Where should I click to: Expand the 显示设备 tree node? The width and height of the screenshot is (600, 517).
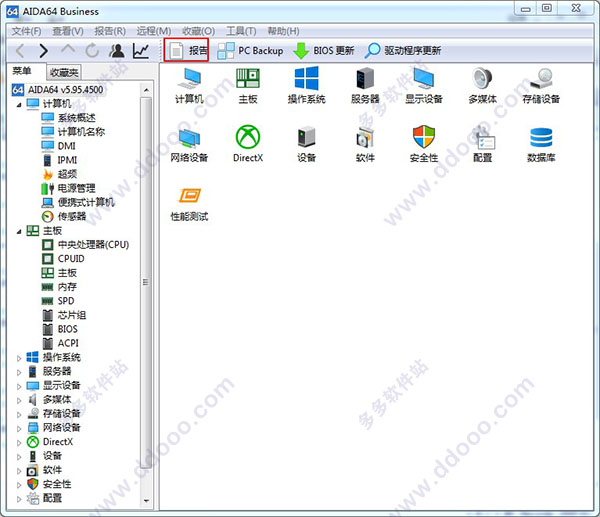tap(19, 387)
